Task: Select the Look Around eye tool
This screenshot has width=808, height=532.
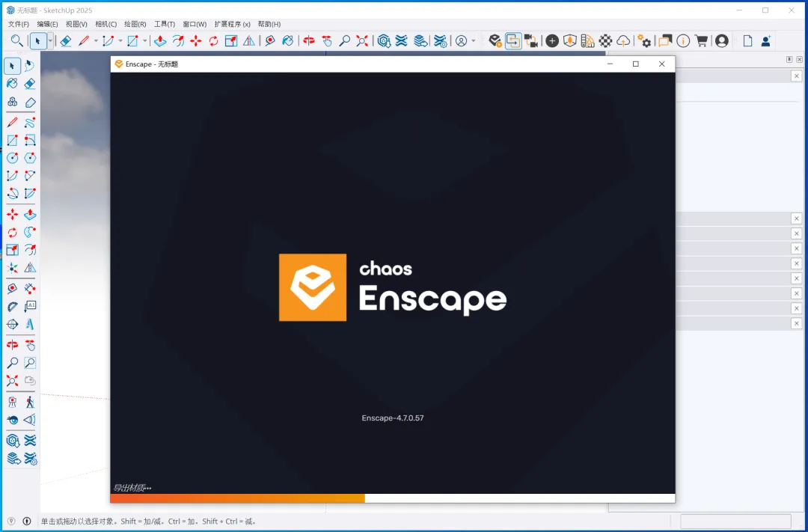Action: [13, 420]
